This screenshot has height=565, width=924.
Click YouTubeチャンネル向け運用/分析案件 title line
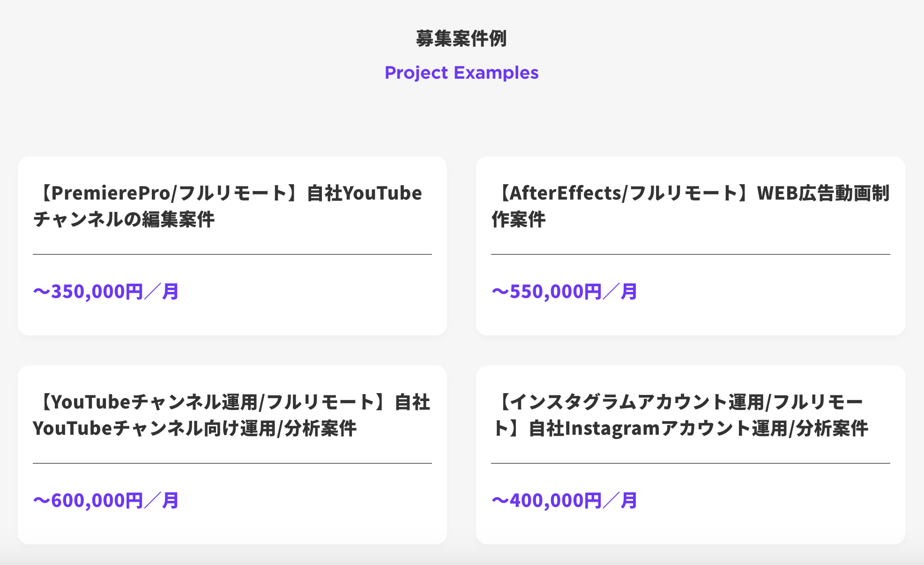(x=195, y=428)
